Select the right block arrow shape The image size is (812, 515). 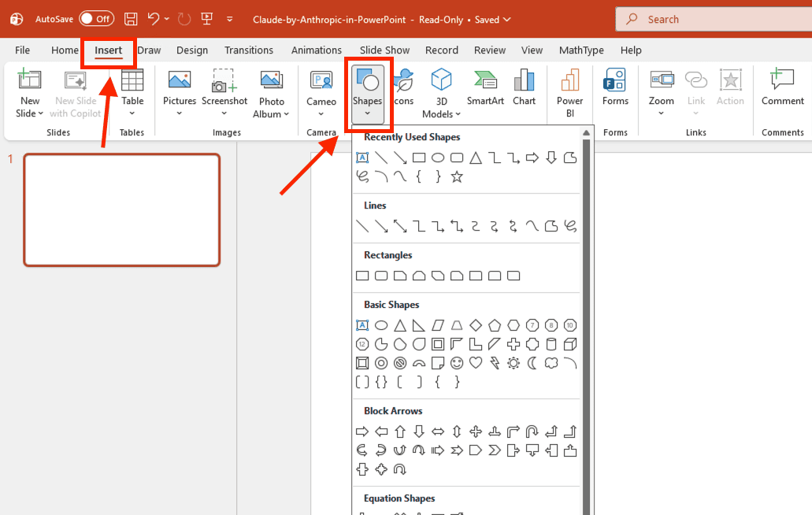(x=362, y=431)
